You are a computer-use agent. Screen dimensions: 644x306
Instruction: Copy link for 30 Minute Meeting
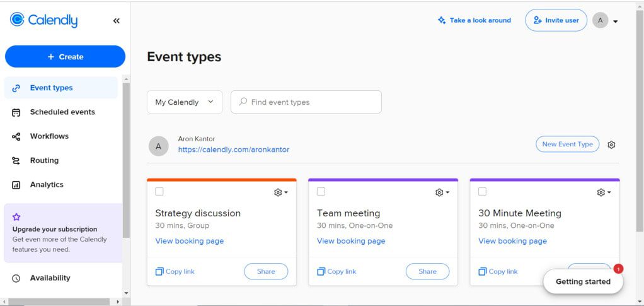tap(498, 271)
